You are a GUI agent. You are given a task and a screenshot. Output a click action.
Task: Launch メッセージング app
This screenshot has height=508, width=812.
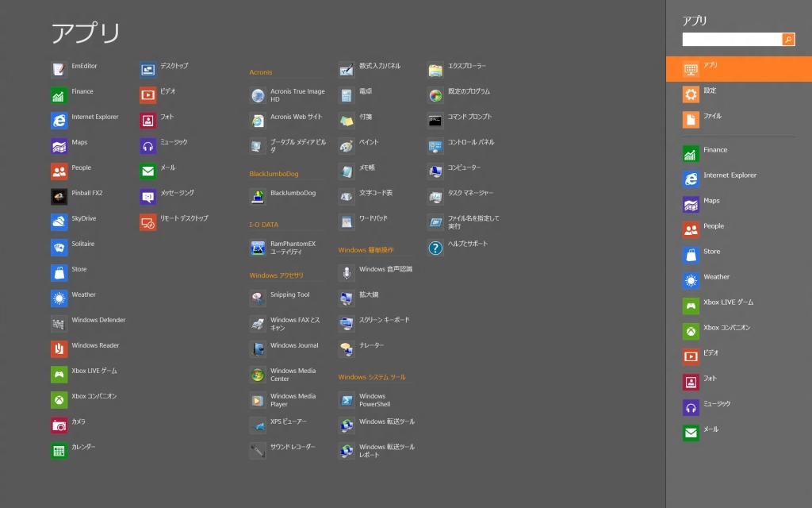148,197
